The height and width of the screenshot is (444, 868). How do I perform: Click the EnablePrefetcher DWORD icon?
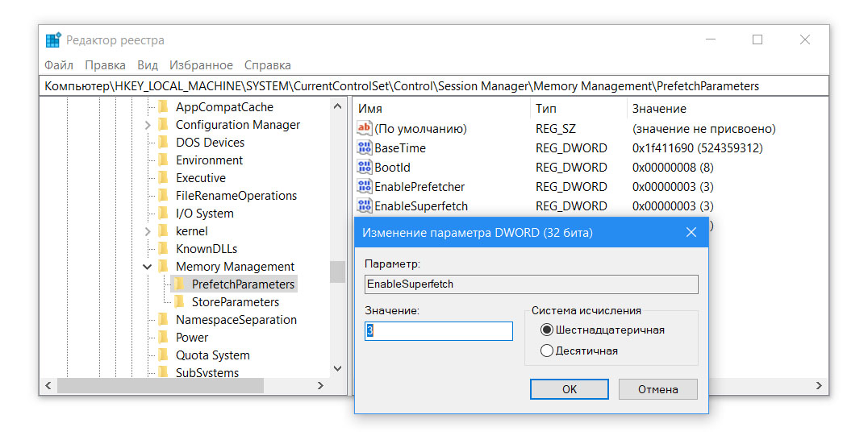[x=365, y=187]
